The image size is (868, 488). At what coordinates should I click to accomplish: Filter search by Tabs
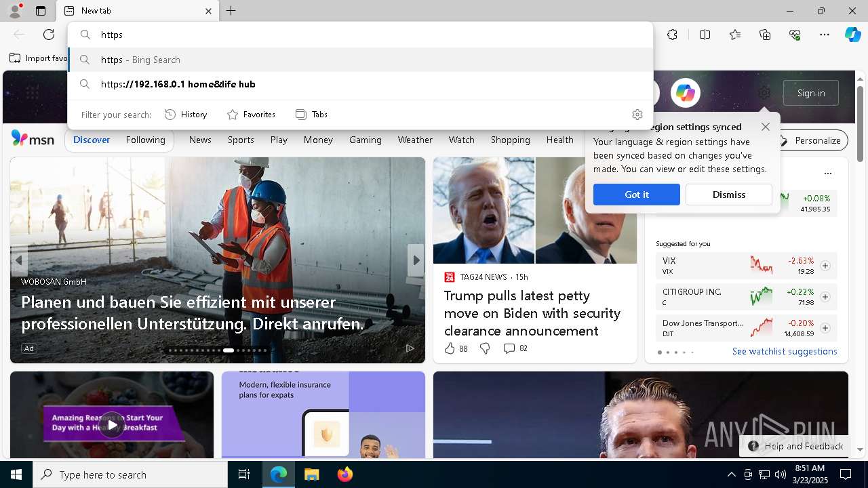click(x=312, y=115)
